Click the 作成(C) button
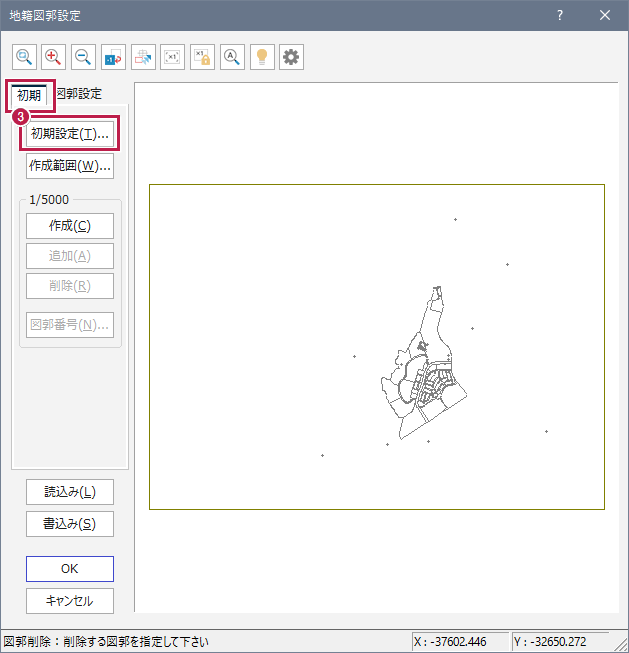 click(70, 226)
